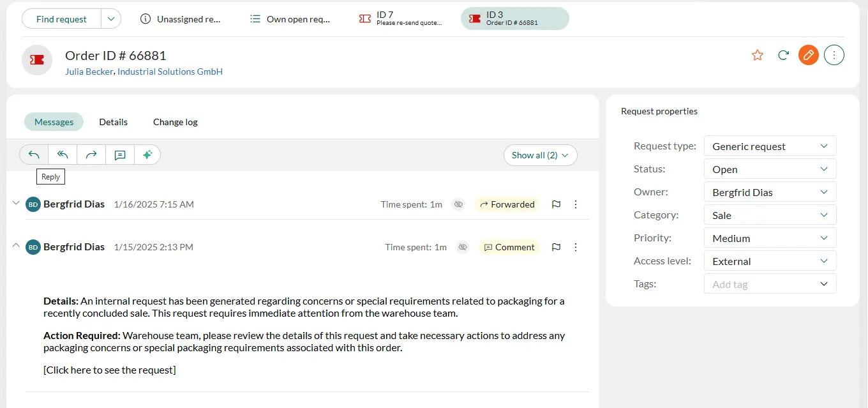Switch to the Change log tab
The height and width of the screenshot is (408, 868).
point(176,122)
